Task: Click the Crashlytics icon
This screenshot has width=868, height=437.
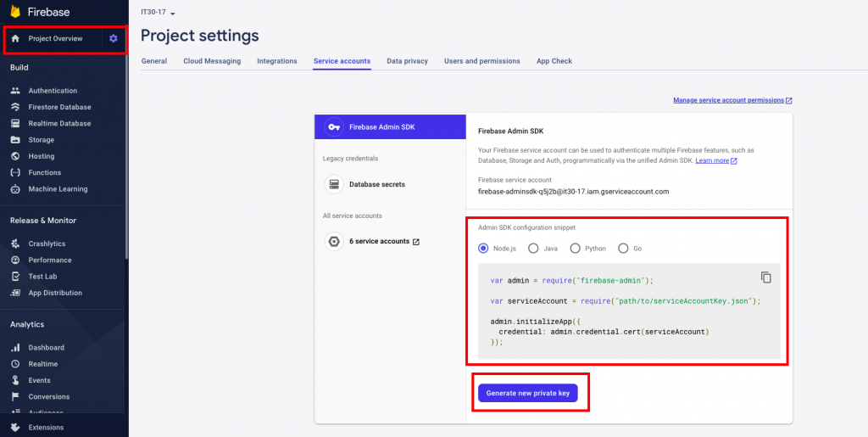Action: click(x=15, y=244)
